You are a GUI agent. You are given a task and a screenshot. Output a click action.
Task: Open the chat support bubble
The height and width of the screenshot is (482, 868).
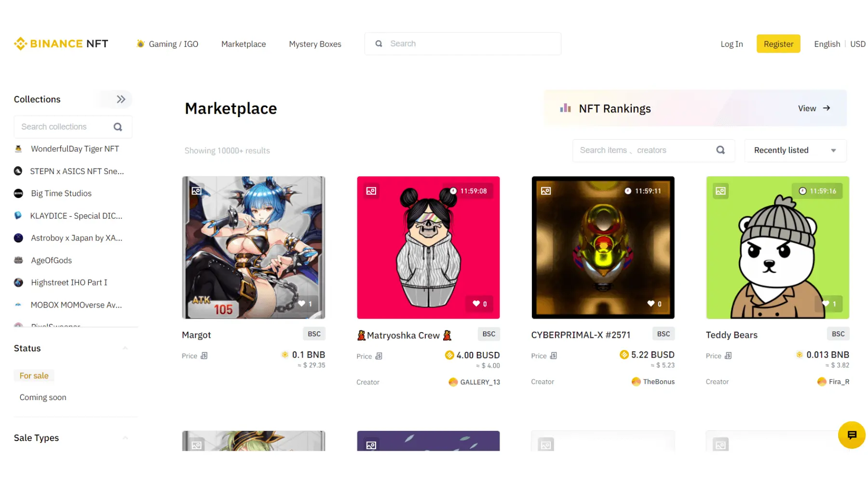click(x=852, y=435)
